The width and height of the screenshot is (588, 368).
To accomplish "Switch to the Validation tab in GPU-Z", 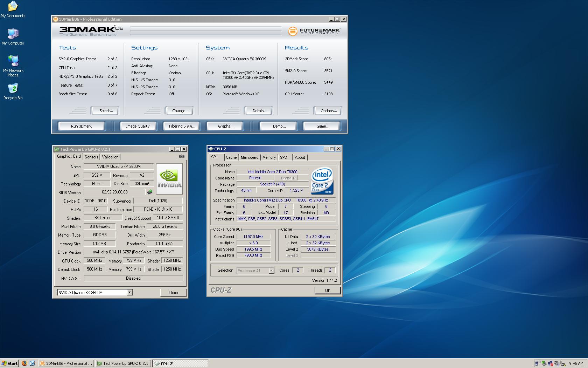I will [x=110, y=157].
